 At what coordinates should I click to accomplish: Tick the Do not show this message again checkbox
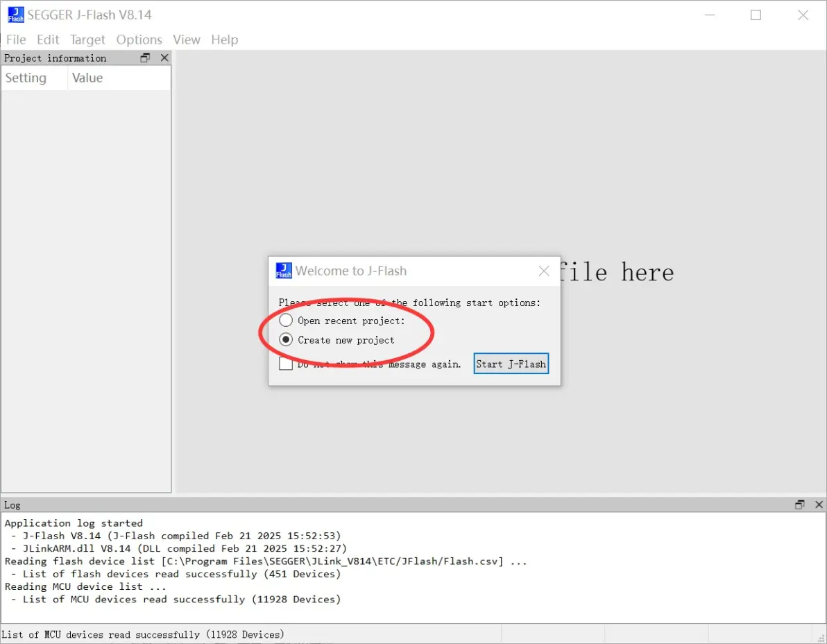(x=286, y=364)
